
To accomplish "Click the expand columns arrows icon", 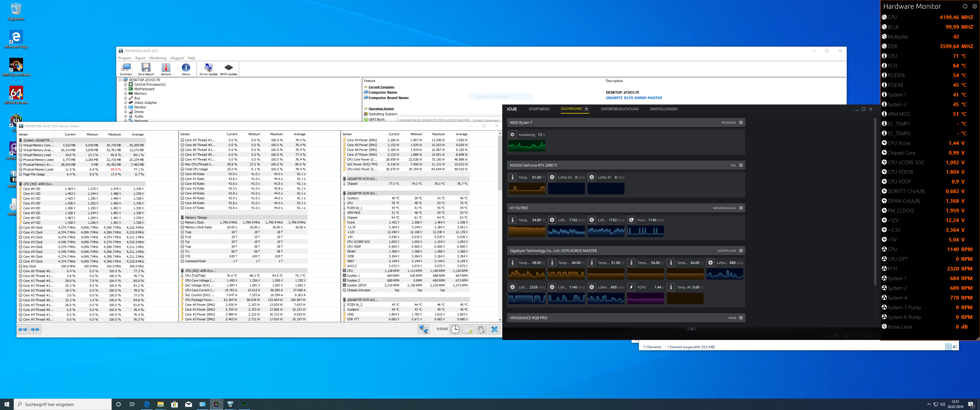I will (23, 329).
